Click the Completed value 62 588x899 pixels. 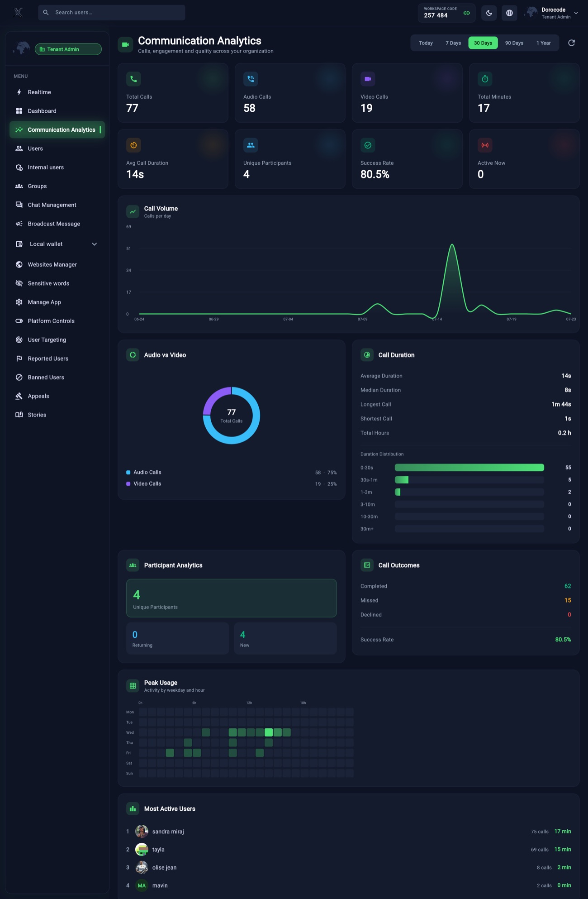tap(568, 586)
